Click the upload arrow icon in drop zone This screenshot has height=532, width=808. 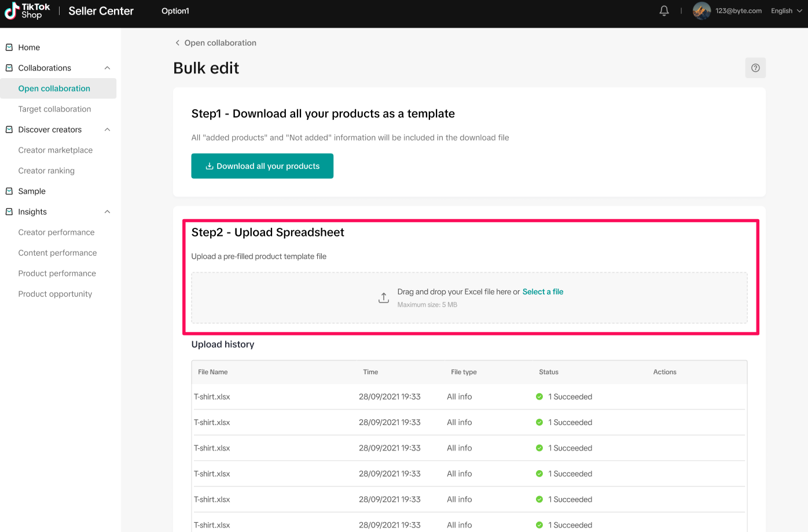click(x=384, y=298)
